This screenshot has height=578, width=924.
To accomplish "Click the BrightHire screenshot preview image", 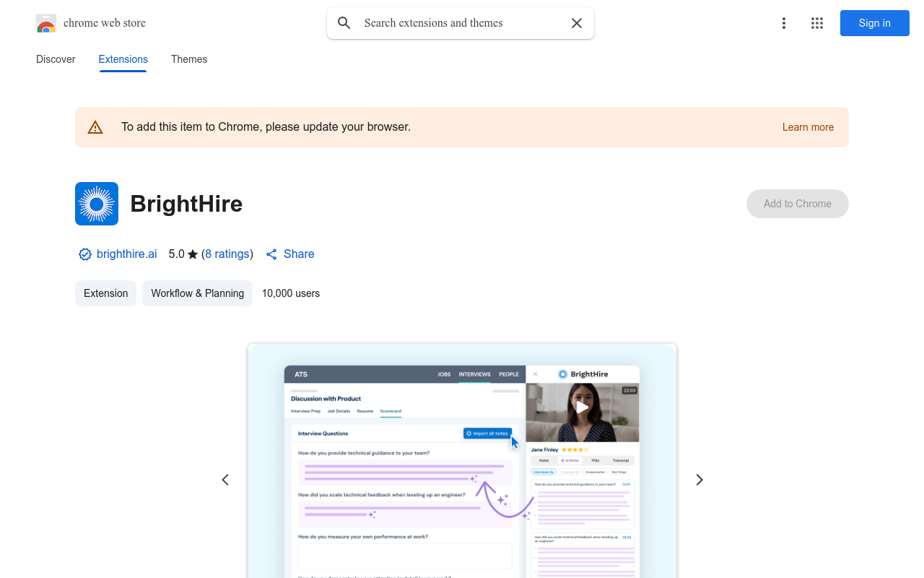I will (462, 461).
